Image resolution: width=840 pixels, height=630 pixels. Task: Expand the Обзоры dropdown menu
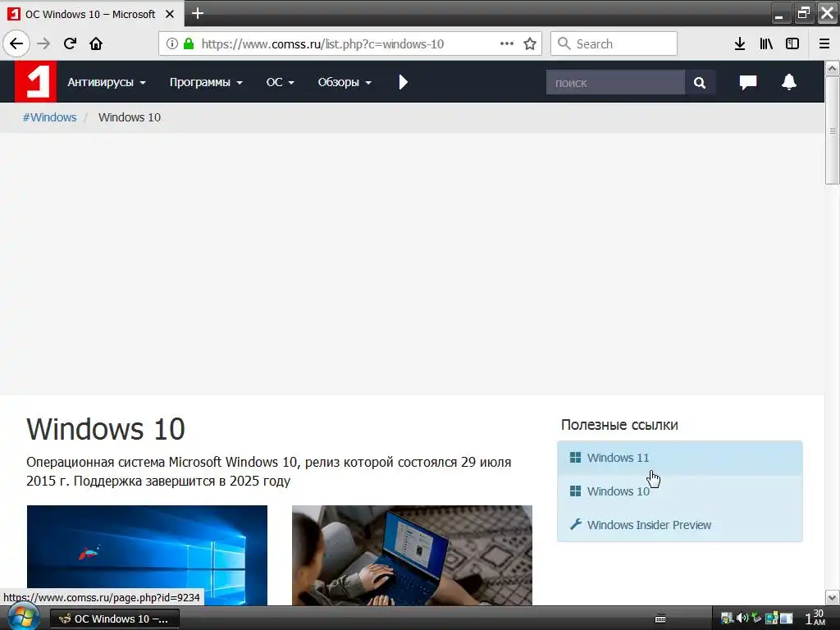tap(345, 82)
